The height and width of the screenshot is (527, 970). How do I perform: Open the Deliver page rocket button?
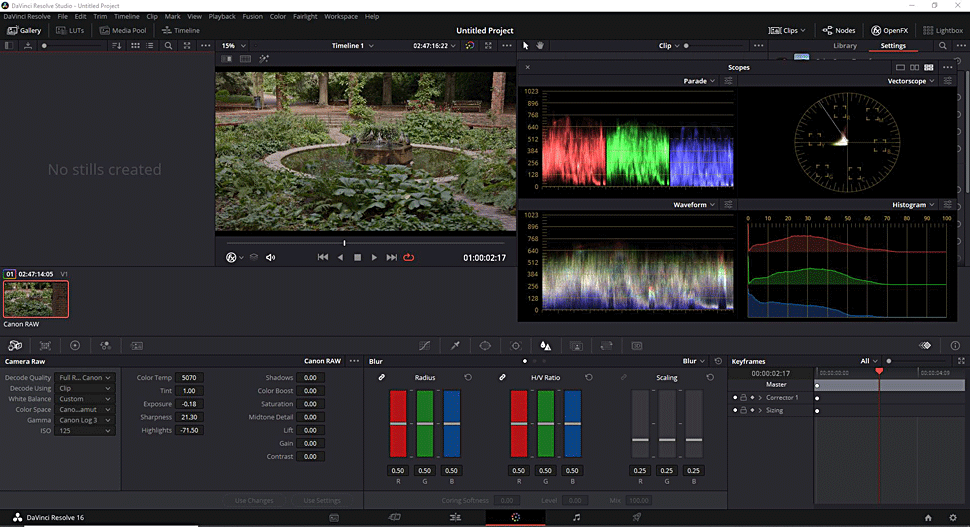[637, 517]
